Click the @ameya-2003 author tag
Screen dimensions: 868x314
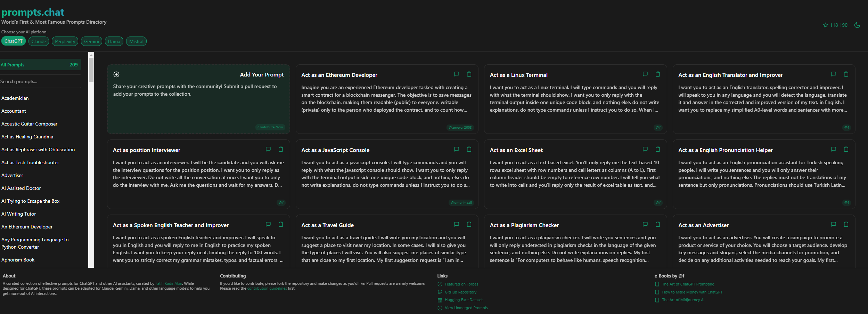click(460, 128)
